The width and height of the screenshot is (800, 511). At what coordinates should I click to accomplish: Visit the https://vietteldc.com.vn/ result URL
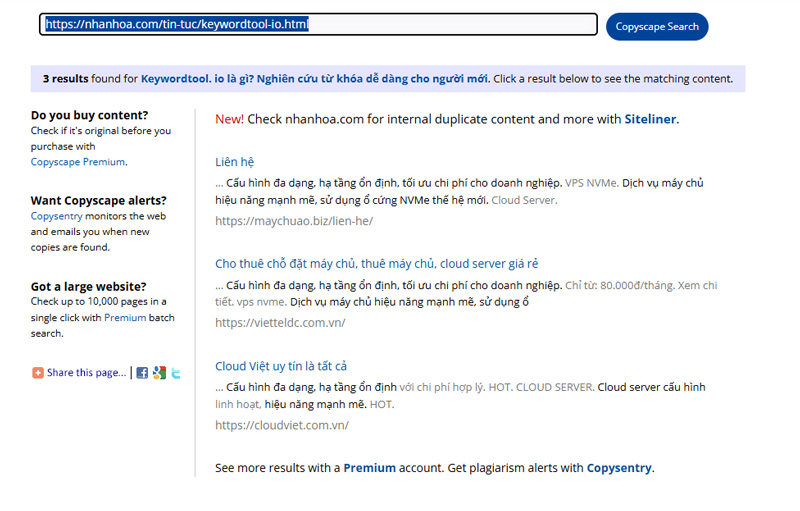click(x=280, y=323)
